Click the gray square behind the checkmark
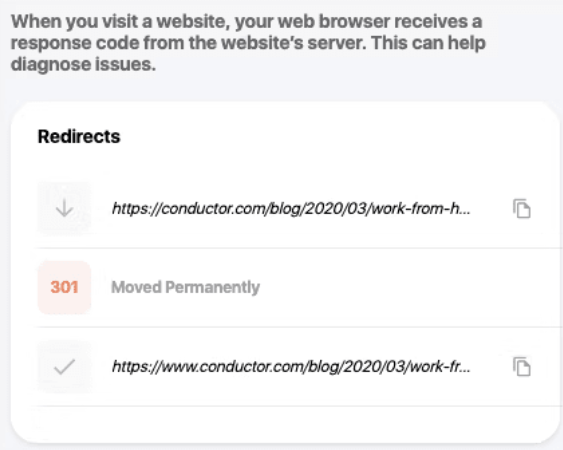Image resolution: width=563 pixels, height=450 pixels. [x=64, y=367]
